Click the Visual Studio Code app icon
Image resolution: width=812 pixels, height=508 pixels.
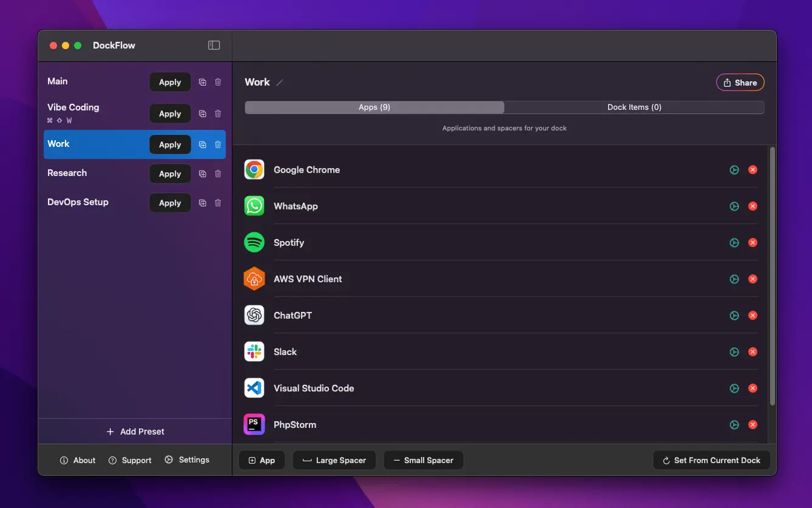click(254, 388)
